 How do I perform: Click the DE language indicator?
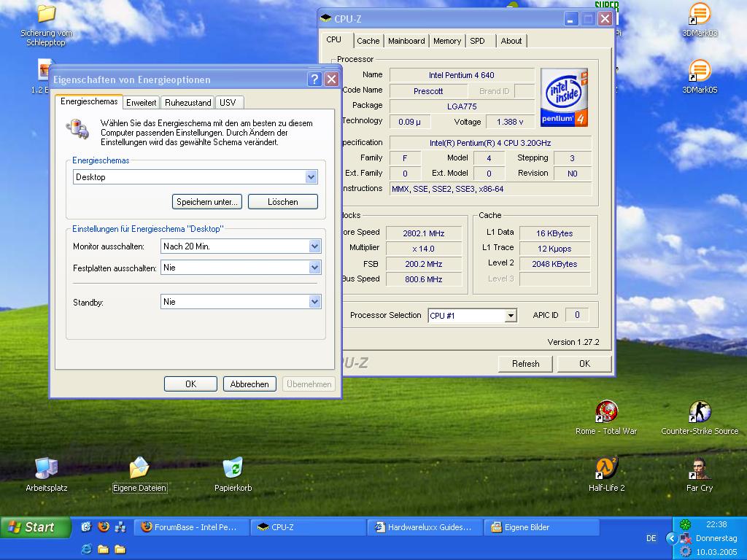pyautogui.click(x=651, y=538)
